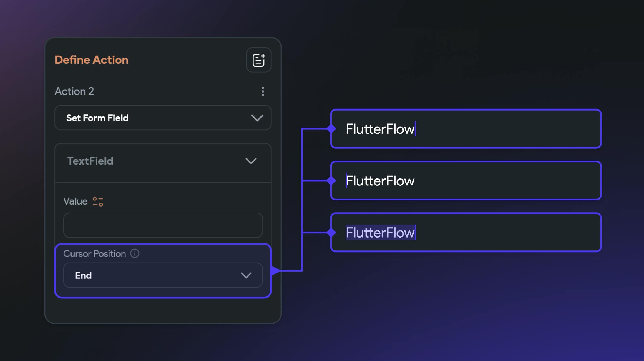Expand the TextField chevron arrow
This screenshot has width=644, height=361.
click(251, 161)
